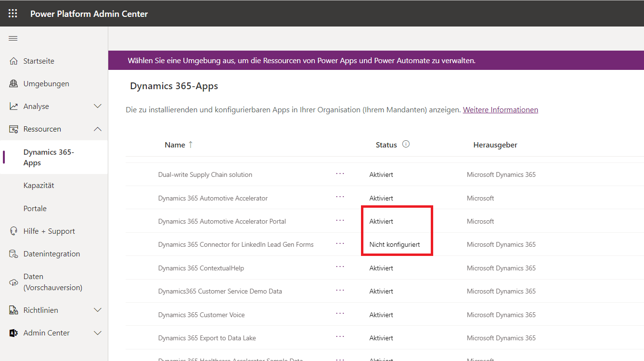This screenshot has width=644, height=361.
Task: Open more options for Dynamics 365 Customer Voice
Action: tap(340, 313)
